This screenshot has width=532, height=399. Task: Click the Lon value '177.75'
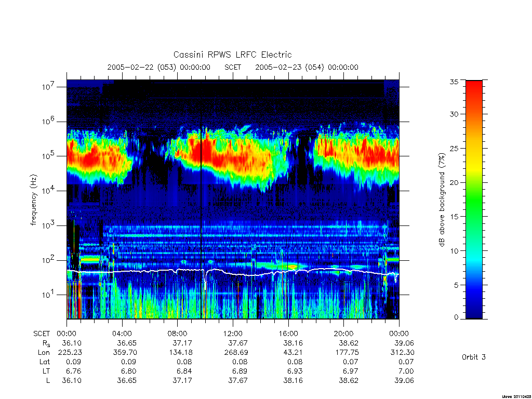tap(347, 352)
